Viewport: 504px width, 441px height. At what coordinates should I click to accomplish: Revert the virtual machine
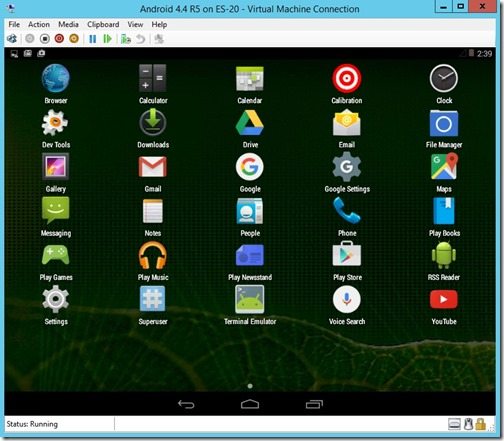pyautogui.click(x=141, y=39)
